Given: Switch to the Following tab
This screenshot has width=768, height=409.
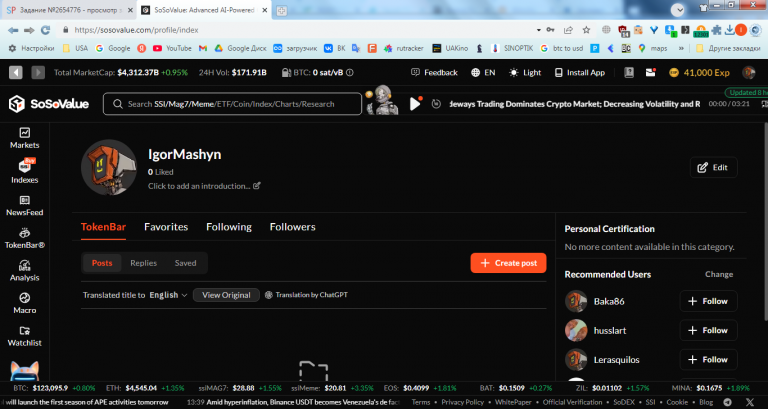Looking at the screenshot, I should coord(229,227).
